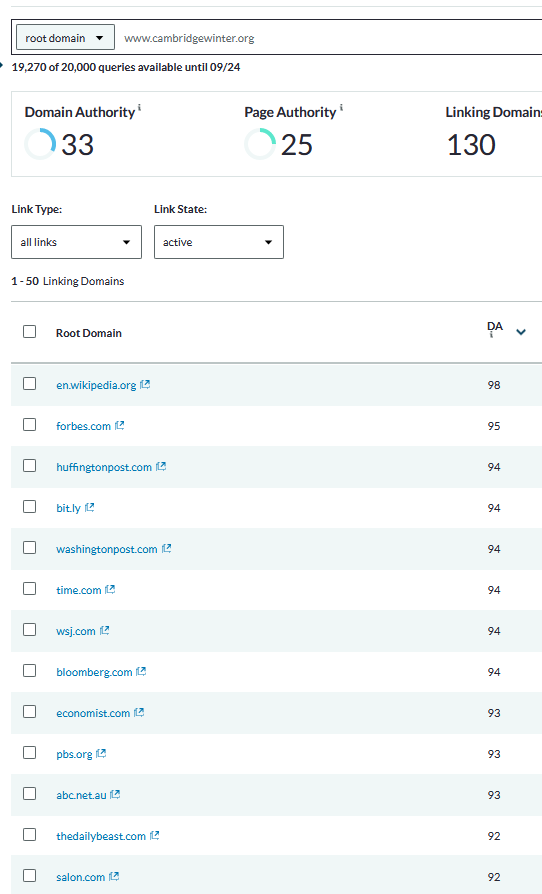542x894 pixels.
Task: Check the wsj.com row checkbox
Action: coord(30,629)
